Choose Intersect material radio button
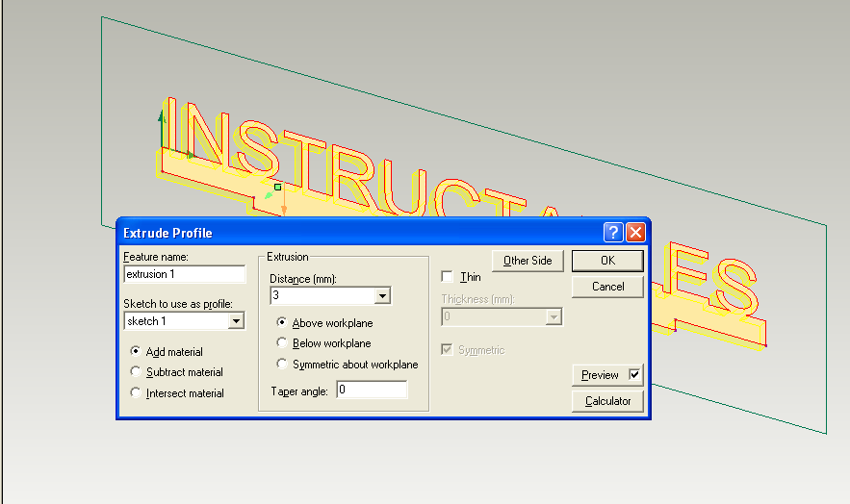850x504 pixels. (x=136, y=392)
